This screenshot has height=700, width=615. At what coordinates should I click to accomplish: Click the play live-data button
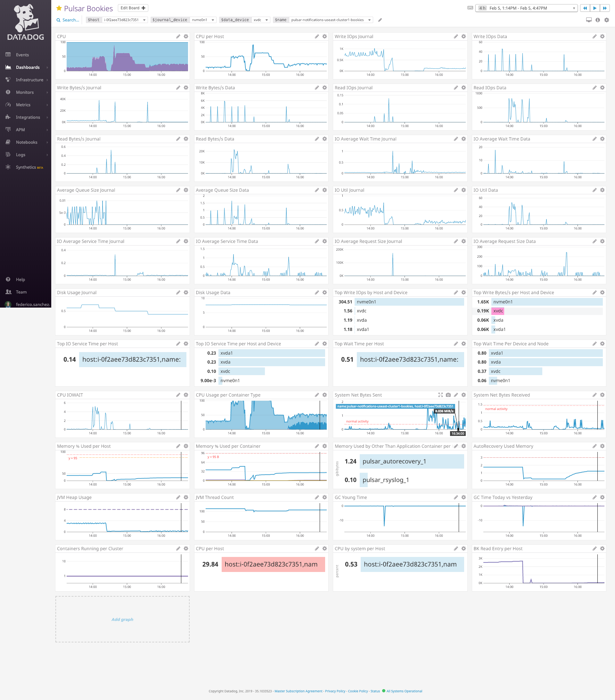coord(595,8)
